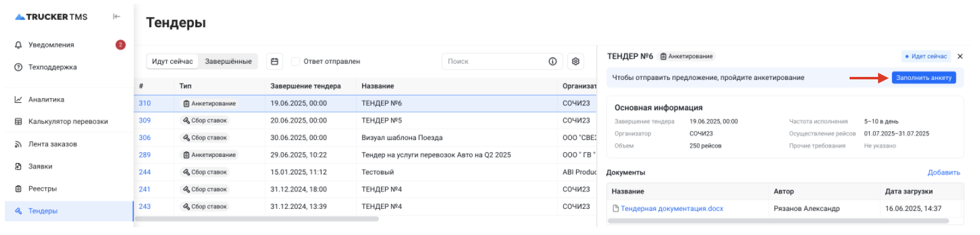This screenshot has width=980, height=235.
Task: Click the date 16.06.2025, 14:37
Action: (x=913, y=209)
